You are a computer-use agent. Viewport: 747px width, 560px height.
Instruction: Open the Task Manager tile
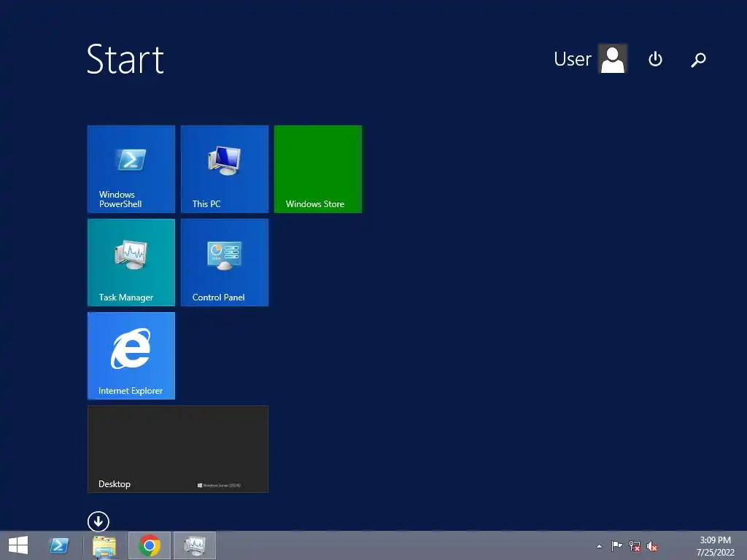[x=131, y=262]
